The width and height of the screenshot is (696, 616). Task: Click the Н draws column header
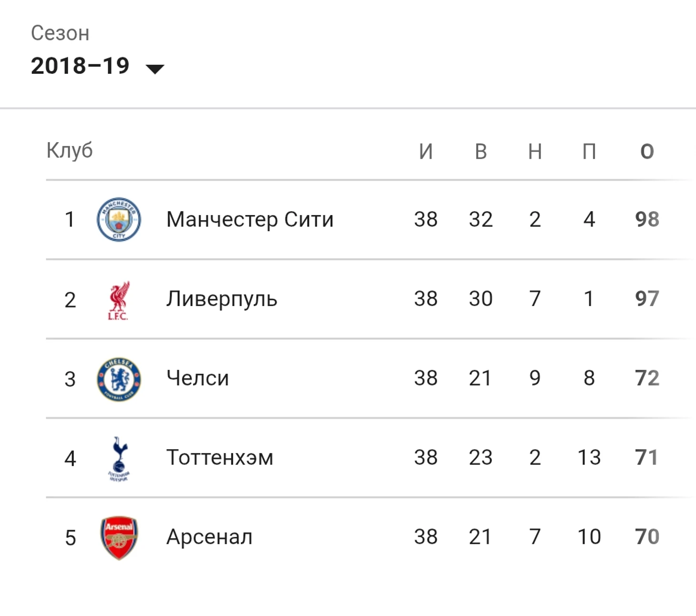click(535, 152)
